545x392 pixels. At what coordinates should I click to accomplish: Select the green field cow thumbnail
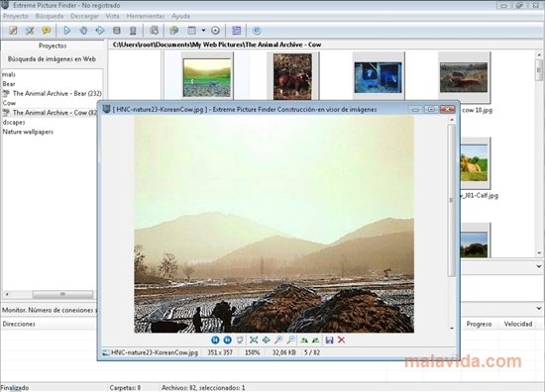207,77
